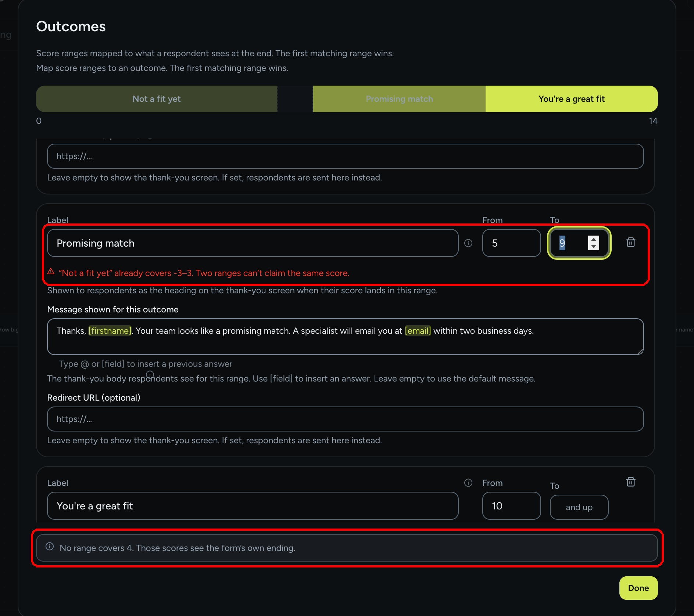Edit the You're a great fit label field
The height and width of the screenshot is (616, 694).
point(253,506)
